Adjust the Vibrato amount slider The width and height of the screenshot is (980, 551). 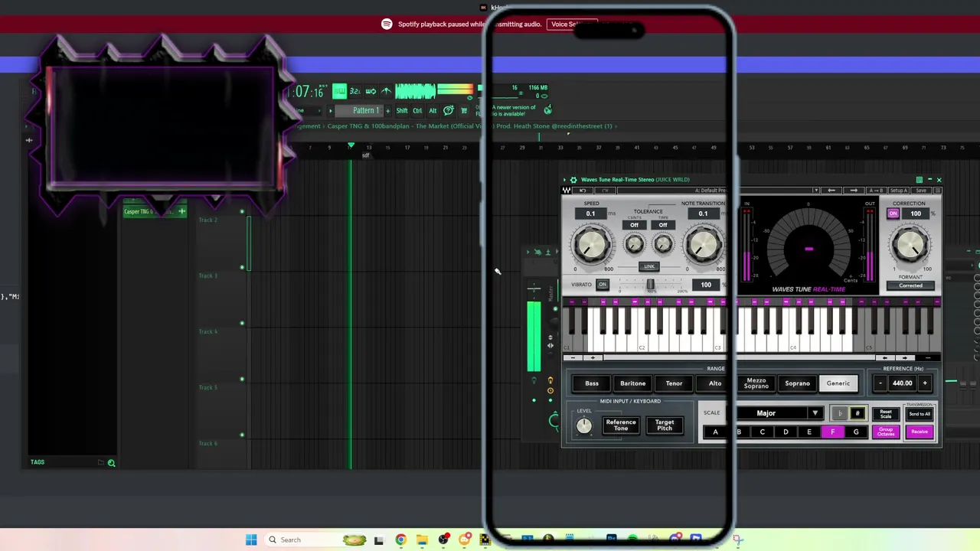click(651, 285)
